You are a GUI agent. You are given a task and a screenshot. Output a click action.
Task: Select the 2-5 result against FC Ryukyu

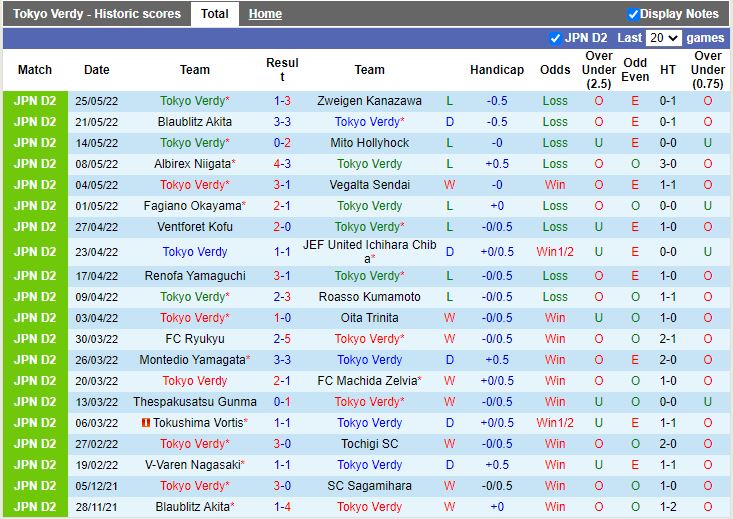[282, 339]
